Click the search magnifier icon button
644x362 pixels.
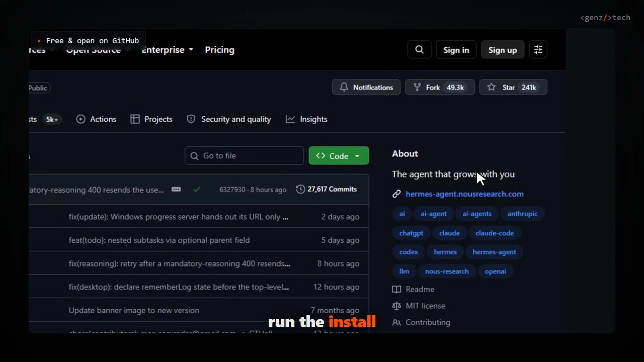pyautogui.click(x=419, y=50)
